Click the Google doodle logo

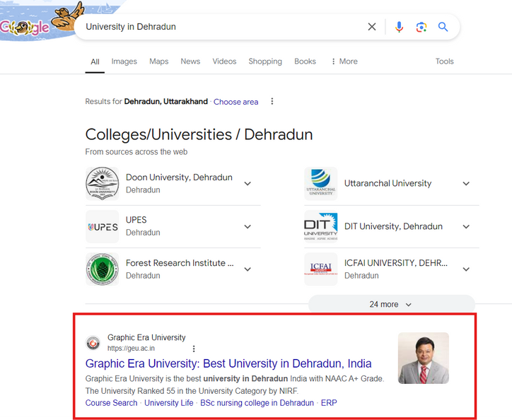point(28,25)
